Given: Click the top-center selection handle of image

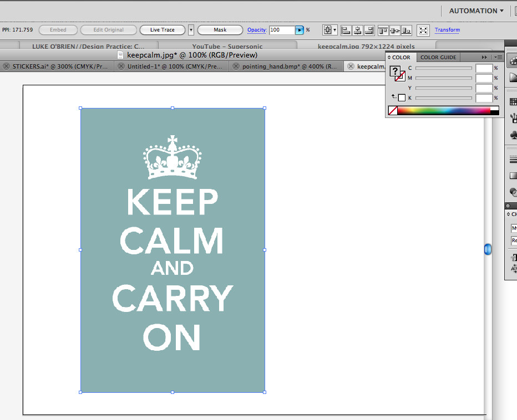Looking at the screenshot, I should pos(173,108).
